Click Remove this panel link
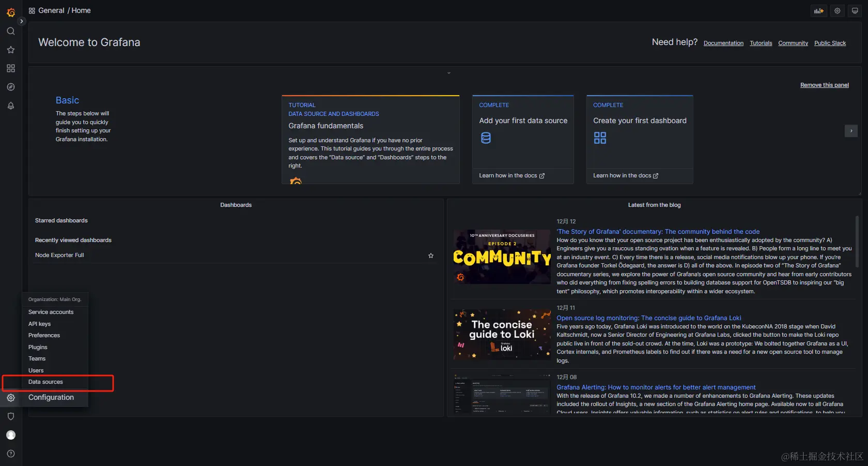The height and width of the screenshot is (466, 868). pos(825,85)
